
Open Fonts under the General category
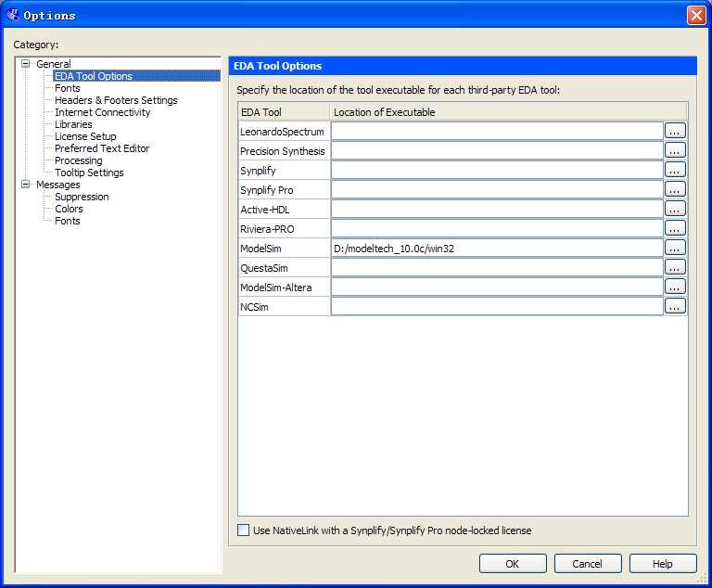[67, 88]
